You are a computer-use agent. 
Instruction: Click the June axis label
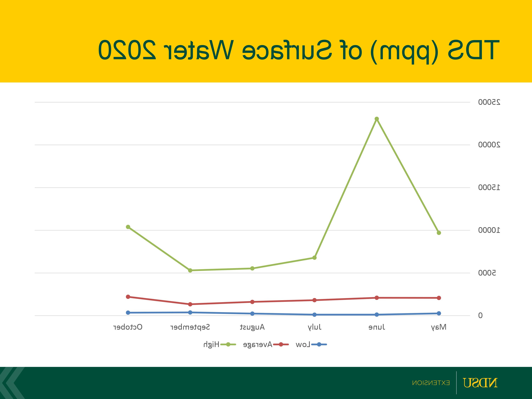tap(377, 327)
